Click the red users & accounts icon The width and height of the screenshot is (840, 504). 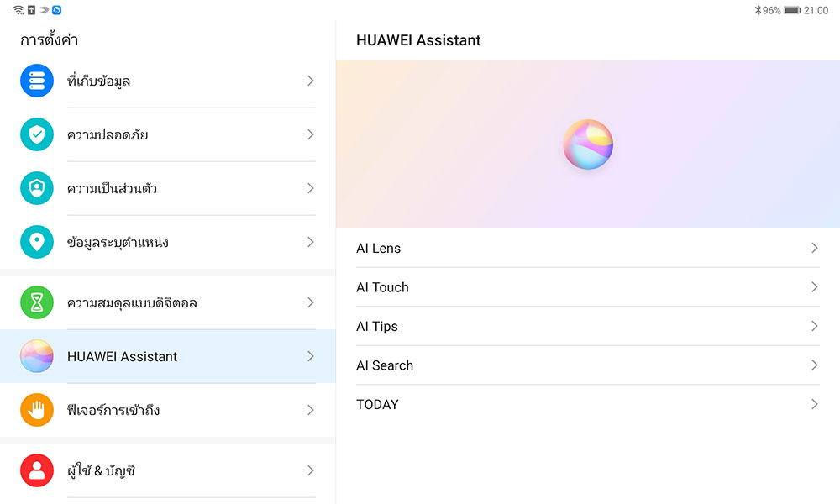pos(36,470)
